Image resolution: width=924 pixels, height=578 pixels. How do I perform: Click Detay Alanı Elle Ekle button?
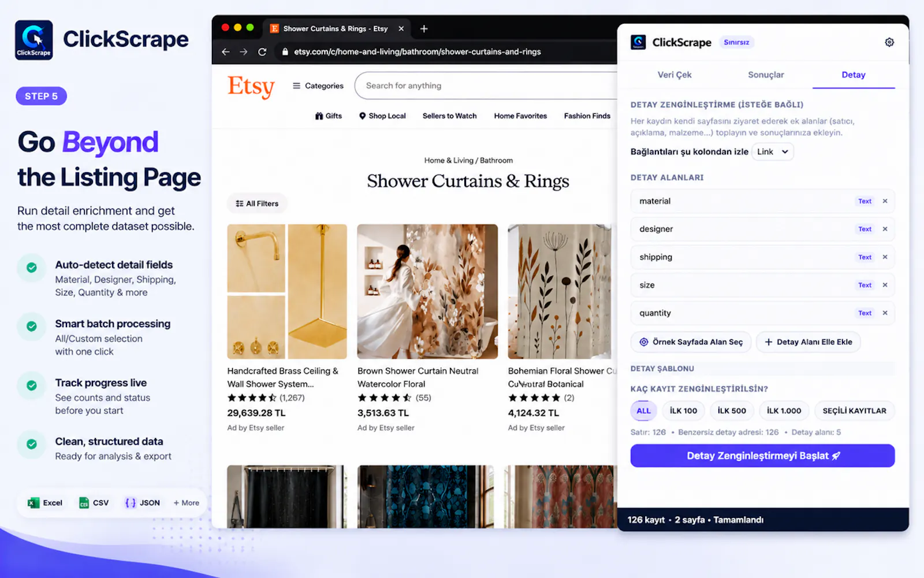tap(808, 342)
